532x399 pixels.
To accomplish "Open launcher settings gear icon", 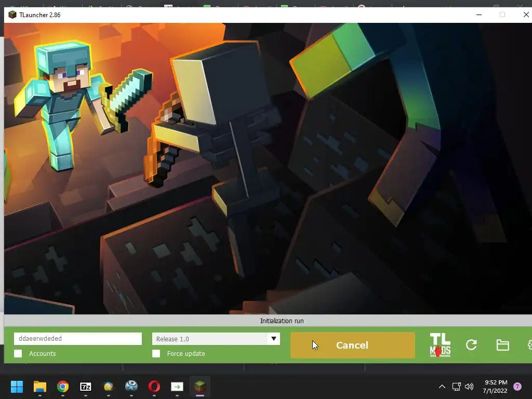I will [x=529, y=345].
